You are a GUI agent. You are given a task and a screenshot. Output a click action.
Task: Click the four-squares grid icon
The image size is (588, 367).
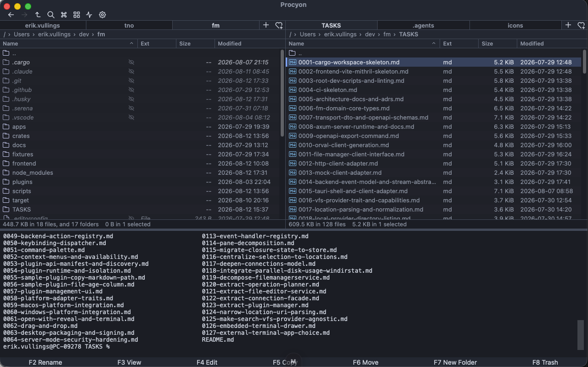pos(77,15)
